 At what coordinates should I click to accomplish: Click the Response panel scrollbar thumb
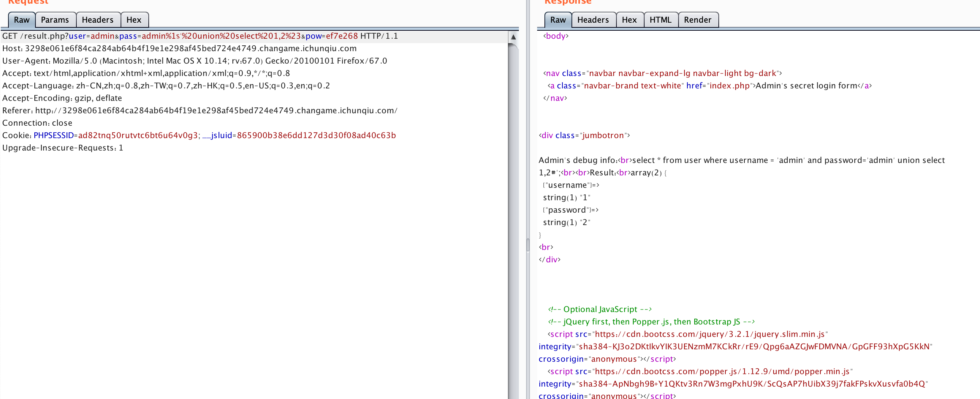click(528, 245)
